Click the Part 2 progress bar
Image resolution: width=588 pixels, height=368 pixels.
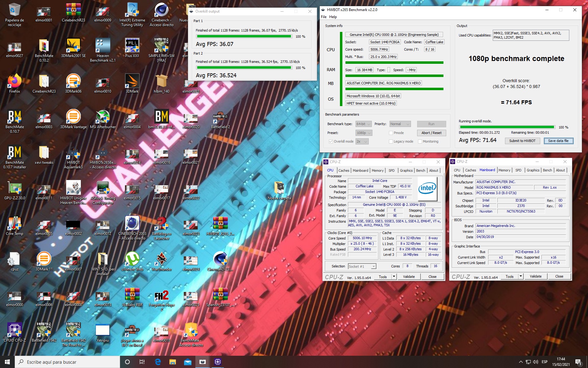pos(244,68)
